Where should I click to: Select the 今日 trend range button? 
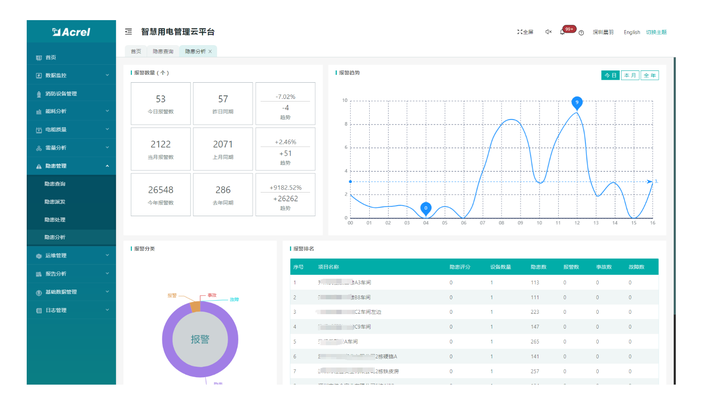(610, 75)
